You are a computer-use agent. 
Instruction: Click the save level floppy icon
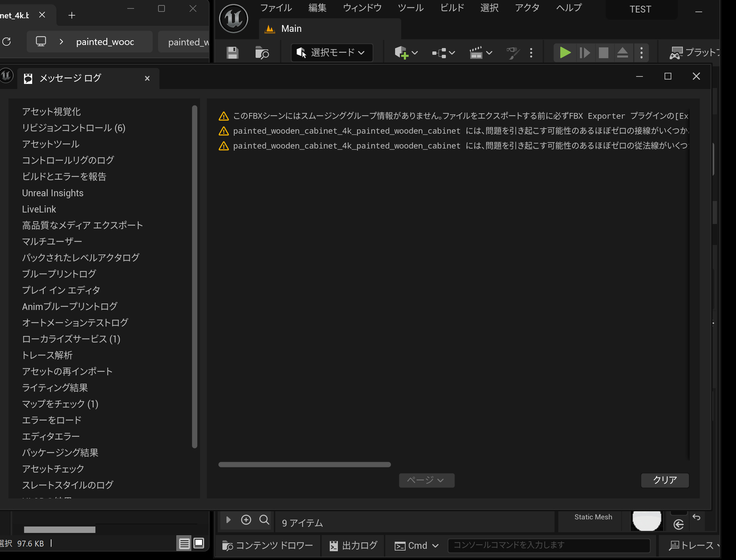pos(232,53)
